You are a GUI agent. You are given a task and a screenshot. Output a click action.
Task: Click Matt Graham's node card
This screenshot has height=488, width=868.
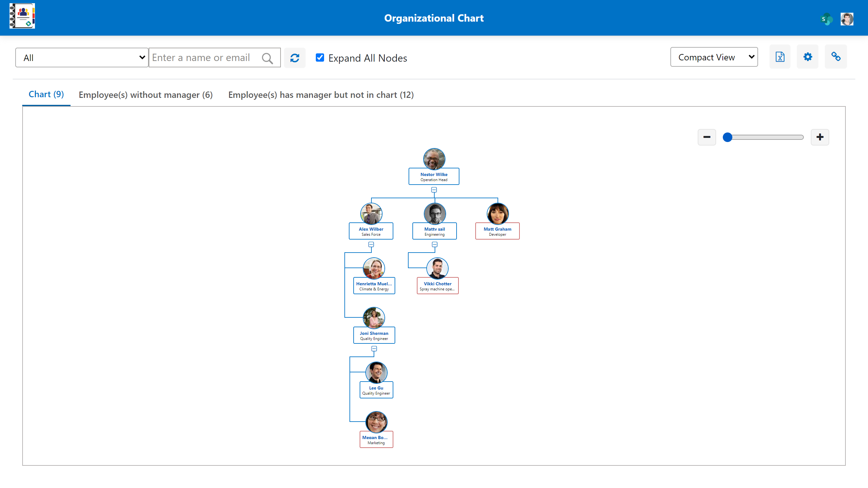click(x=497, y=231)
